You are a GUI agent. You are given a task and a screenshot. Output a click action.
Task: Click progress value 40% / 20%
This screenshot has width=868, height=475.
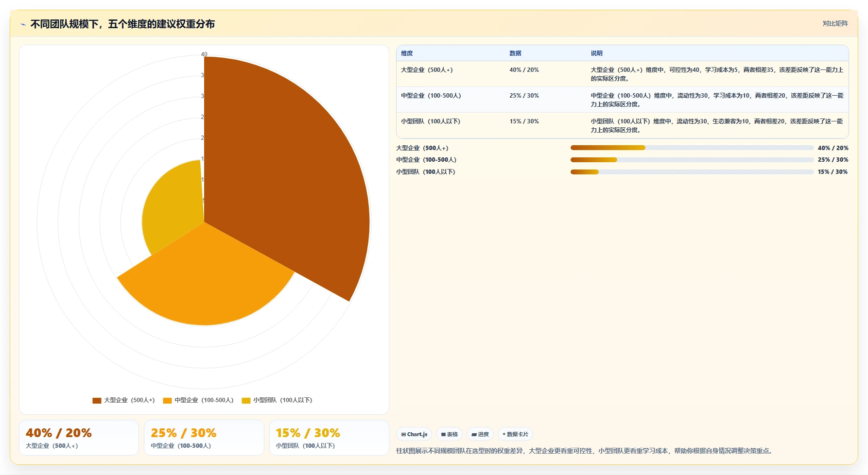[x=833, y=148]
